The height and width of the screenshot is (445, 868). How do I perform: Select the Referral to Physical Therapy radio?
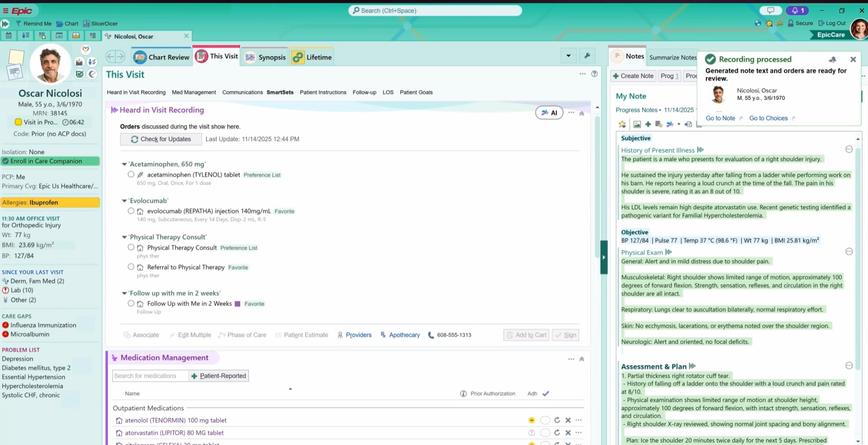(131, 267)
